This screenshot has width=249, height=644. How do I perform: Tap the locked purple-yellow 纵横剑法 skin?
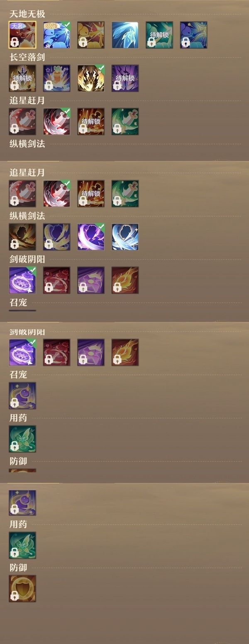coord(57,237)
